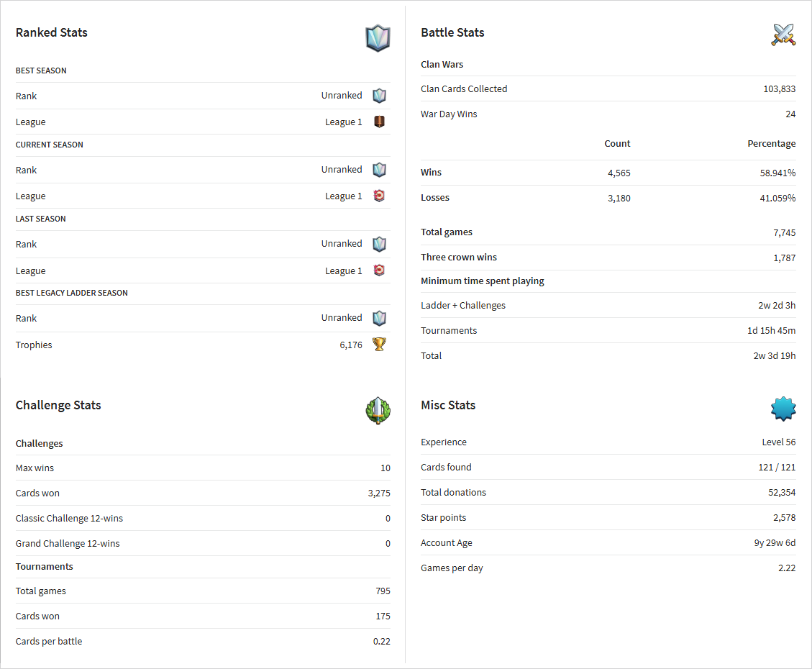The height and width of the screenshot is (669, 812).
Task: Click the gold trophy icon next to 6,176
Action: pos(379,345)
